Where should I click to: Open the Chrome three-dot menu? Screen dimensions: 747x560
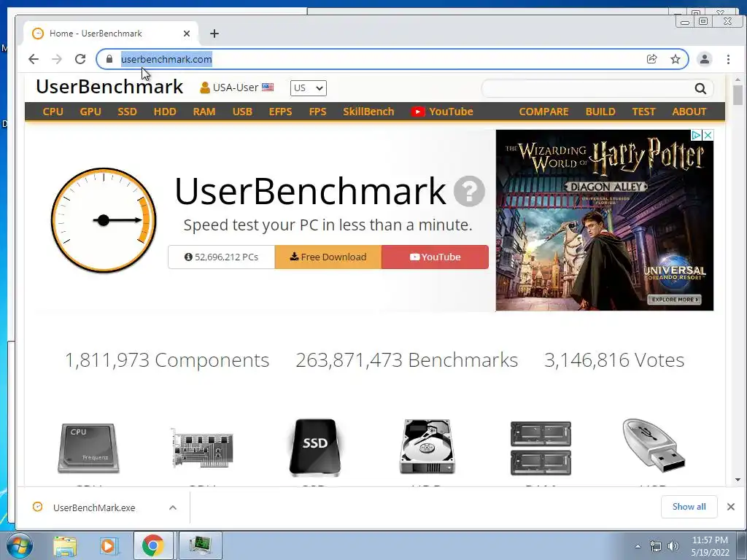728,59
